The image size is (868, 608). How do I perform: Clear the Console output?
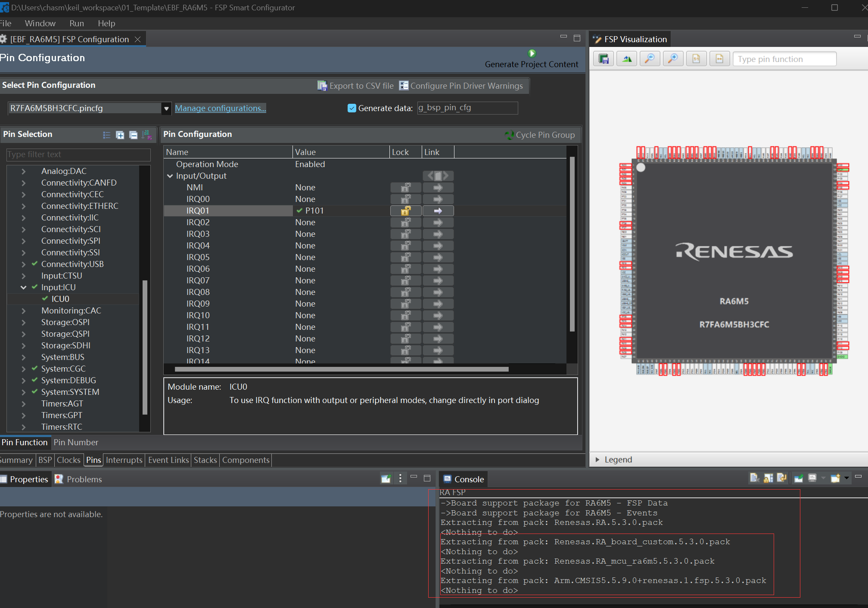point(754,478)
